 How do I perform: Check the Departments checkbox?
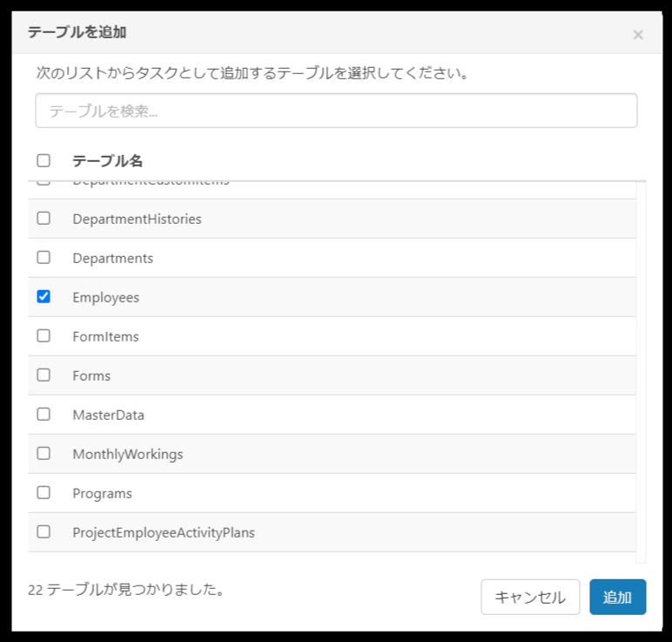(44, 258)
